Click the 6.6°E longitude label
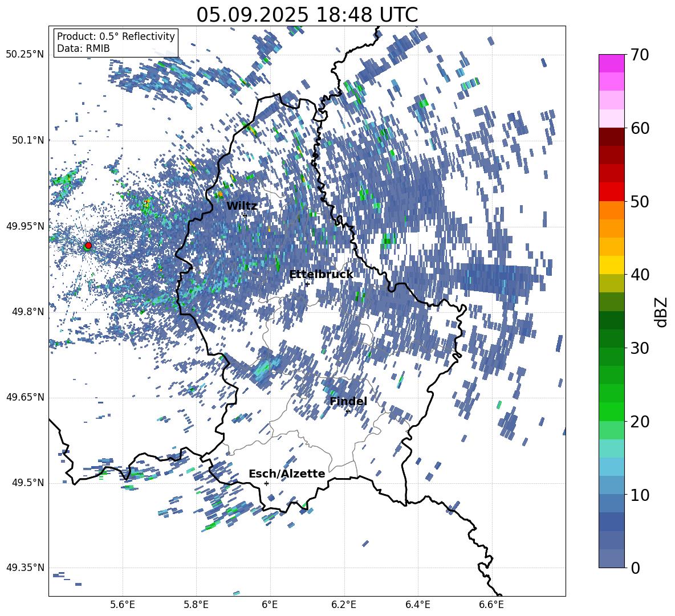 click(x=491, y=605)
